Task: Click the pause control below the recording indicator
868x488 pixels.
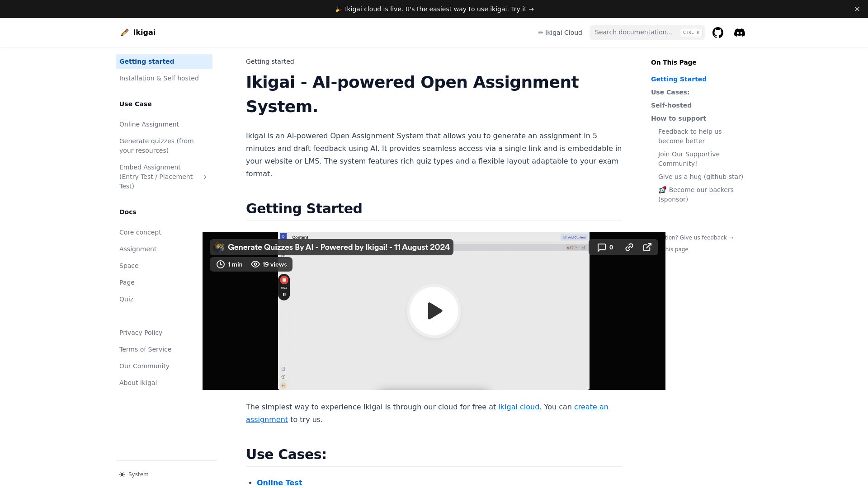Action: (284, 294)
